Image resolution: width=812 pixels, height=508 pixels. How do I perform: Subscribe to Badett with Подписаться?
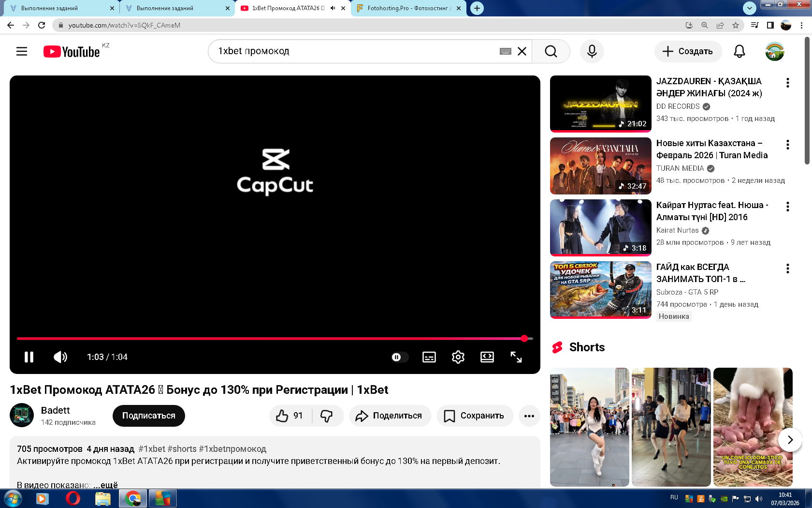[x=149, y=416]
